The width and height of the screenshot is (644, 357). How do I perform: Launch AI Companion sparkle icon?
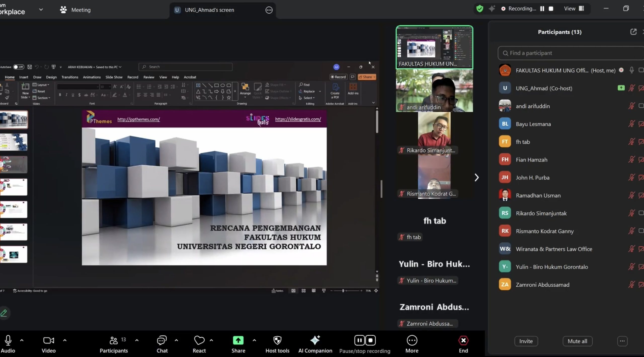coord(315,341)
